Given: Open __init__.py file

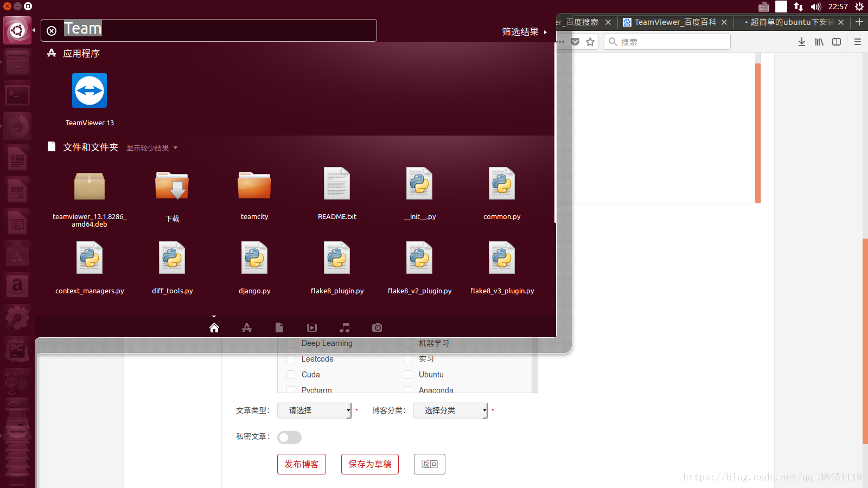Looking at the screenshot, I should (419, 183).
